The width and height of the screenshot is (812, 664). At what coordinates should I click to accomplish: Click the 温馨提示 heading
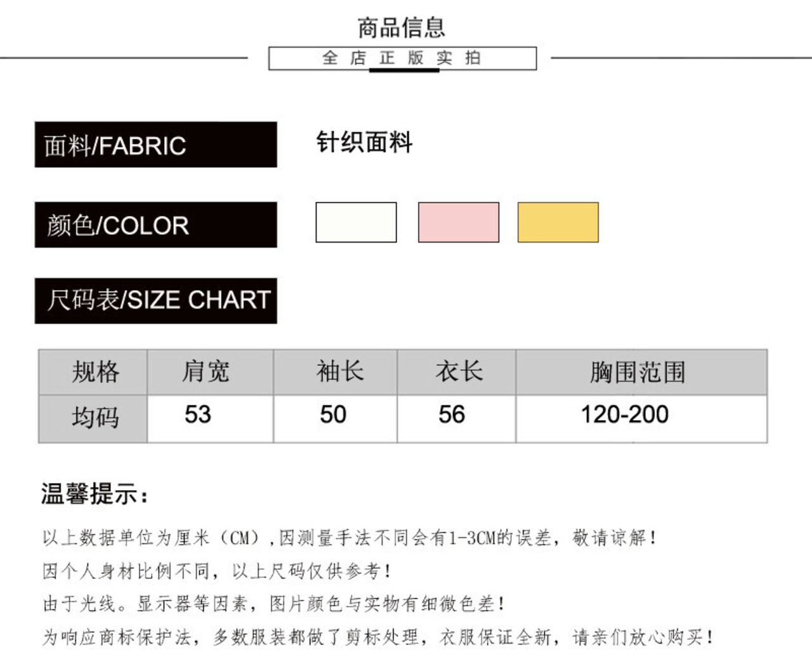pyautogui.click(x=95, y=494)
